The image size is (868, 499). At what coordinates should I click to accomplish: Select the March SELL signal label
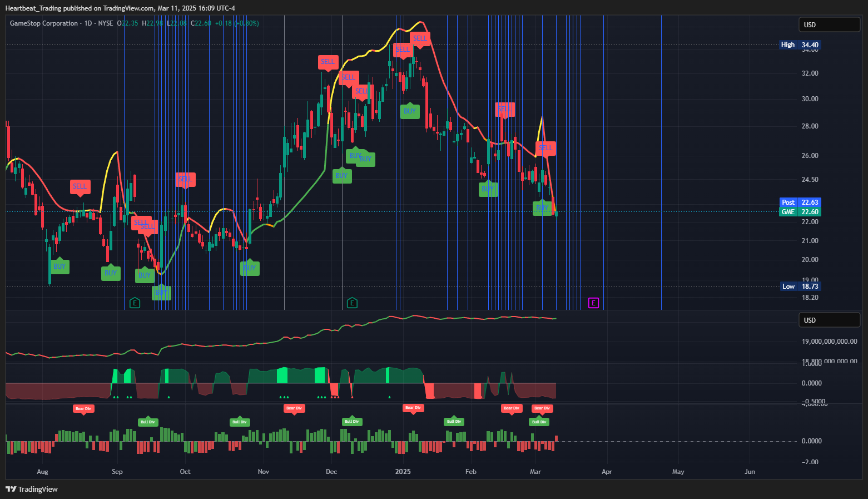pos(545,149)
